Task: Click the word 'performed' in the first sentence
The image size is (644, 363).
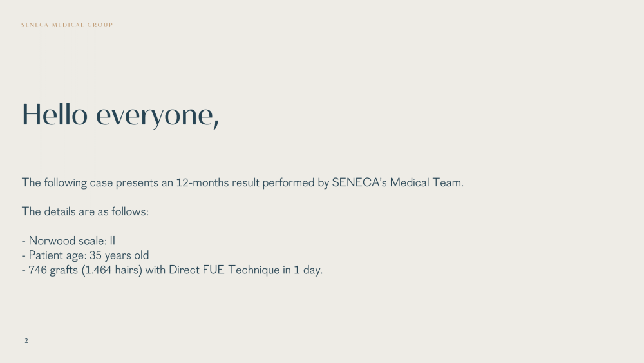Action: (289, 182)
